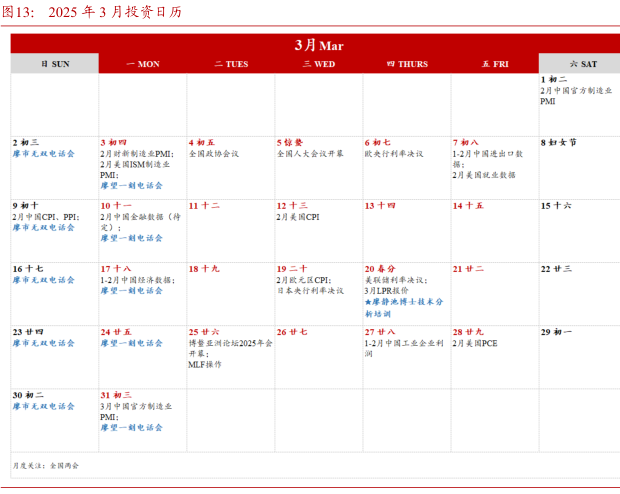Screen dimensions: 620x494
Task: Click the 2月美国PCE event on March 28
Action: (474, 343)
